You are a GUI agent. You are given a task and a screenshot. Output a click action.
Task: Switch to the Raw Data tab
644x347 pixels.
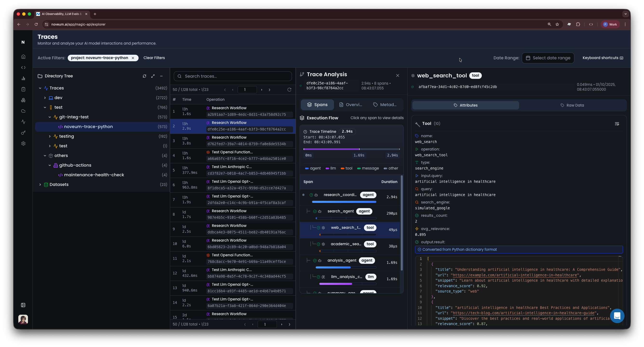(x=572, y=105)
